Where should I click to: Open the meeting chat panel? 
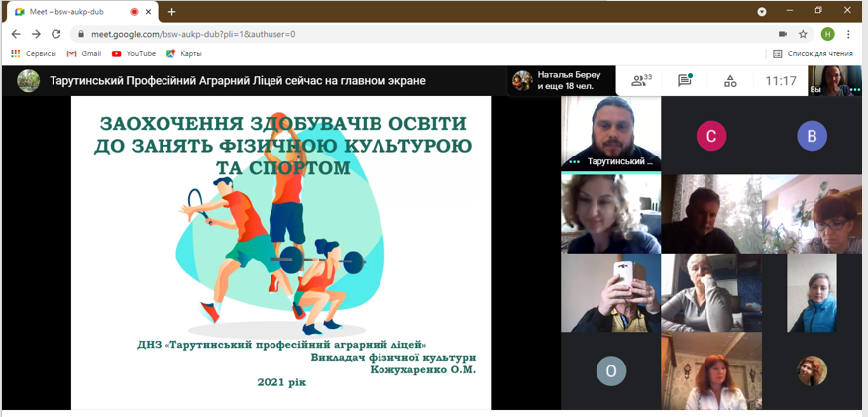click(685, 81)
